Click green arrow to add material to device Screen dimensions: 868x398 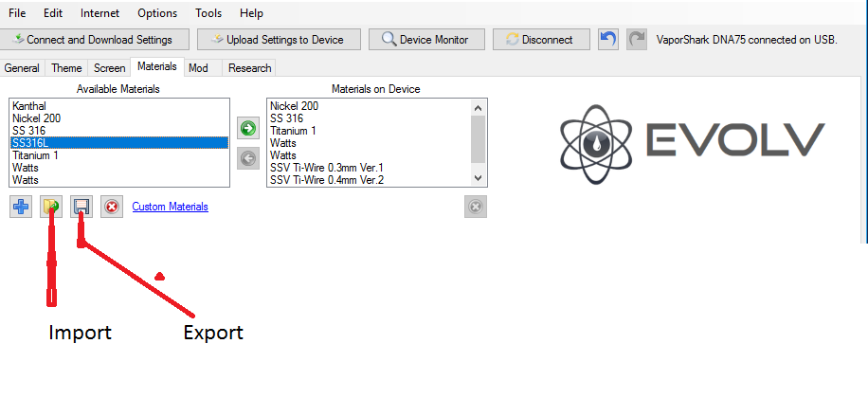click(248, 128)
